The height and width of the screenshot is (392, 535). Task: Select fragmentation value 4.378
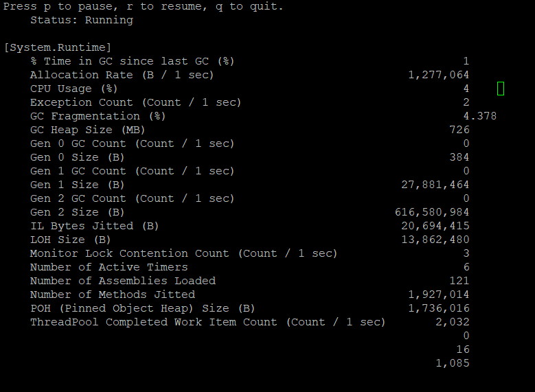pyautogui.click(x=480, y=116)
